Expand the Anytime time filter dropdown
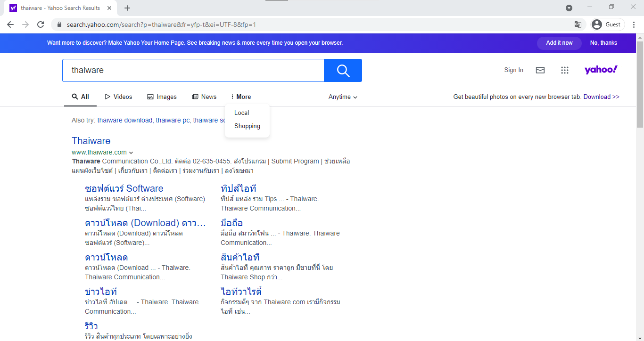This screenshot has height=341, width=644. (x=343, y=97)
